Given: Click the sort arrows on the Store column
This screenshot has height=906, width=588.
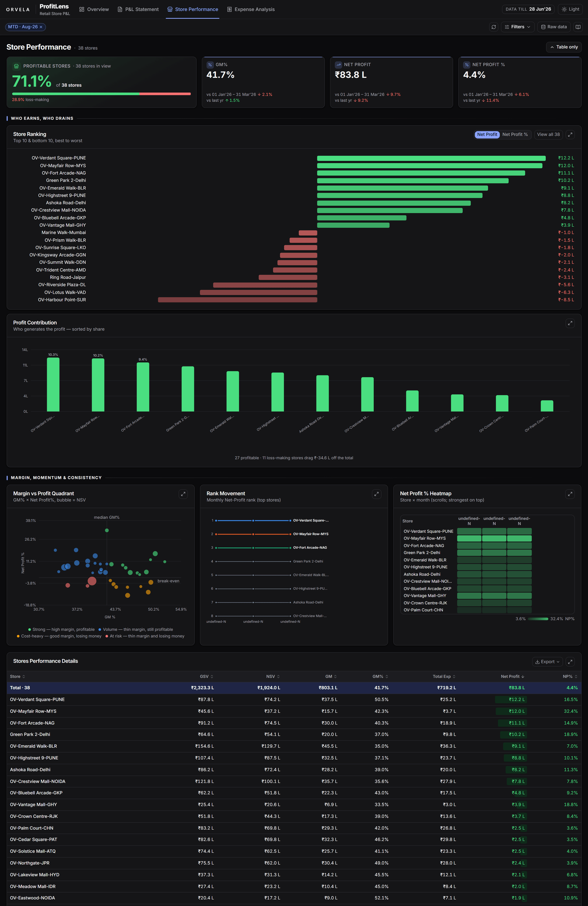Looking at the screenshot, I should [x=24, y=676].
